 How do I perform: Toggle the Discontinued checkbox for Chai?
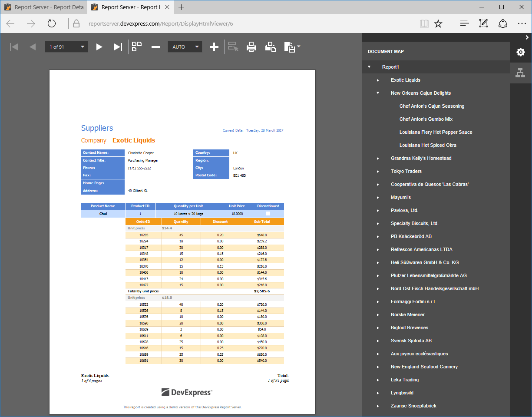[x=268, y=213]
